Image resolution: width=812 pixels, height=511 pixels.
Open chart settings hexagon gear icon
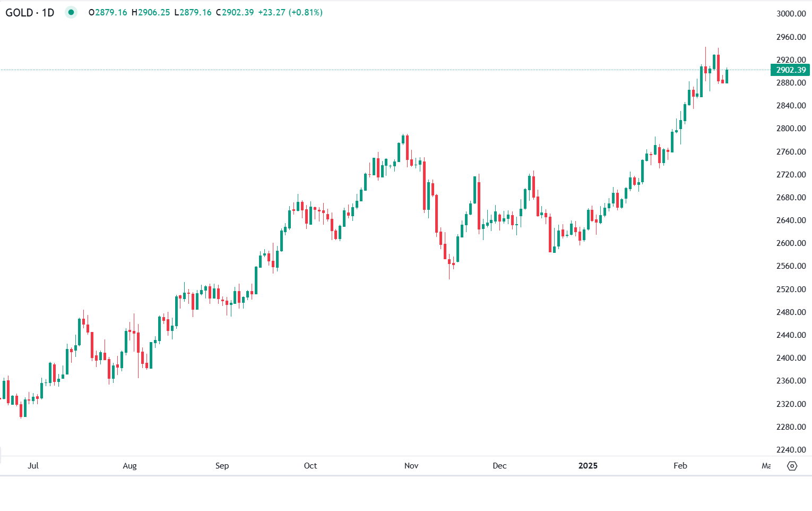click(x=792, y=466)
